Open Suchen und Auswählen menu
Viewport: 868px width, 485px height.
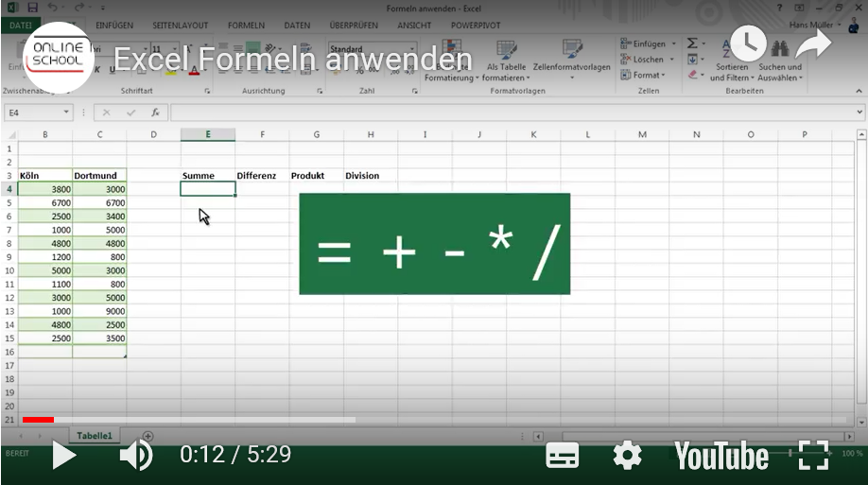[780, 61]
